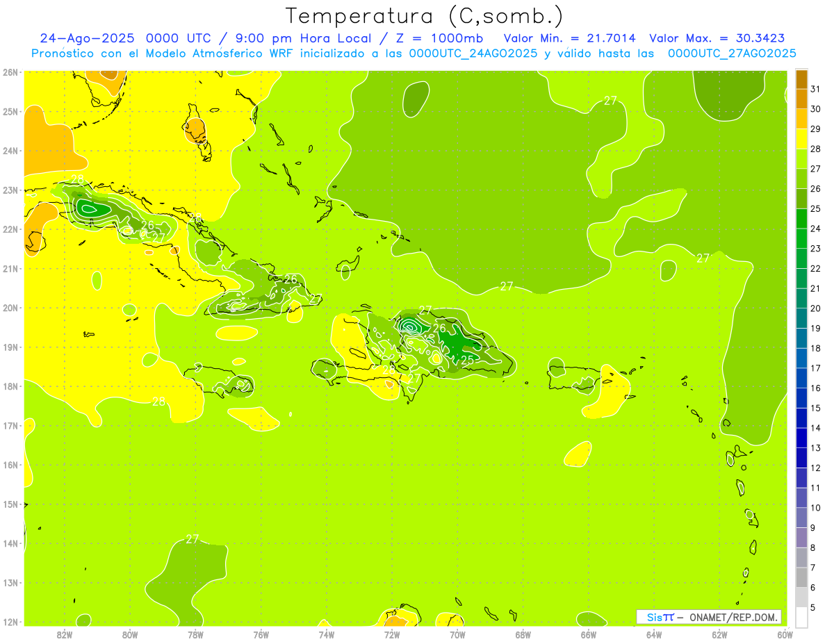Viewport: 834px width, 644px height.
Task: Click the 78W longitude axis label
Action: coord(195,634)
